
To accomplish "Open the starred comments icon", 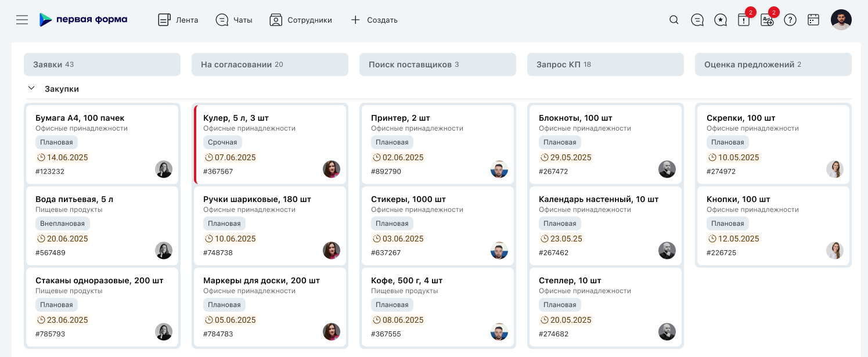I will [x=721, y=20].
